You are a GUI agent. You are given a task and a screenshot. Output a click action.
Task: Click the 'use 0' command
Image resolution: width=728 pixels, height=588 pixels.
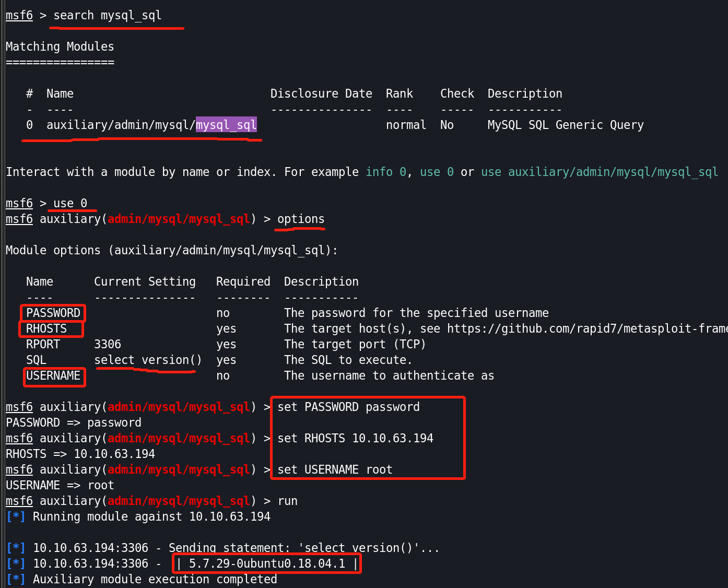point(70,203)
